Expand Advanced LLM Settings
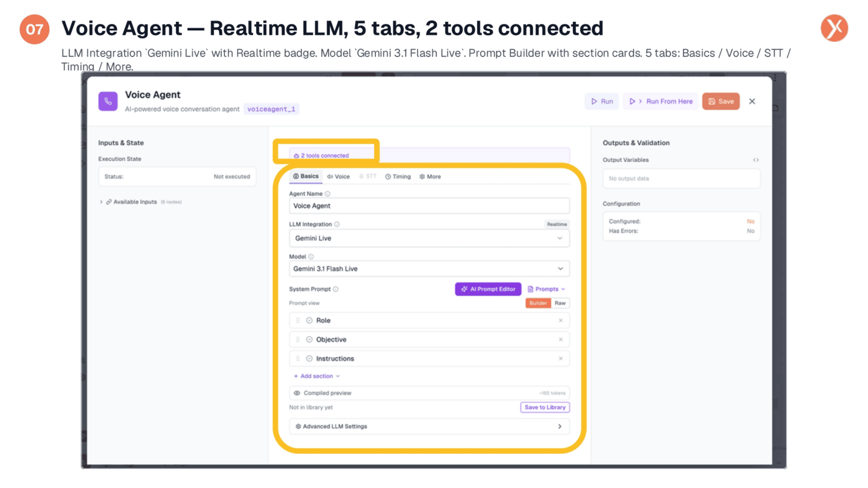 (x=429, y=426)
